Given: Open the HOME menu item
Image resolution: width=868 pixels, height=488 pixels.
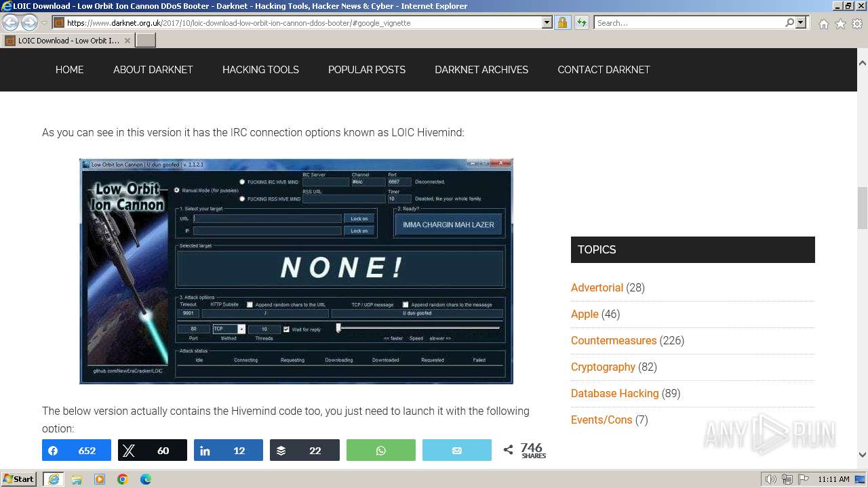Looking at the screenshot, I should 70,70.
